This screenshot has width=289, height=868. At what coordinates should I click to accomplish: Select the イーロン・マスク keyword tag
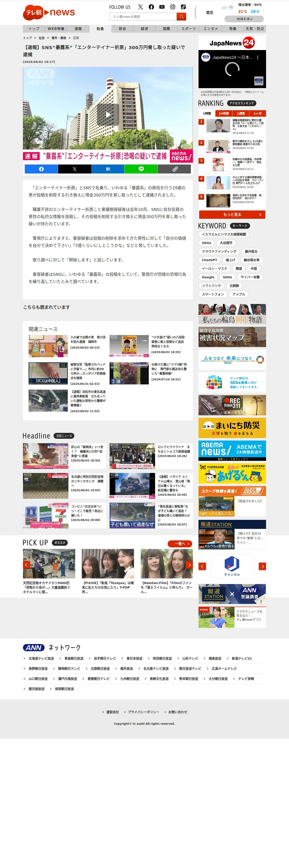pyautogui.click(x=214, y=269)
